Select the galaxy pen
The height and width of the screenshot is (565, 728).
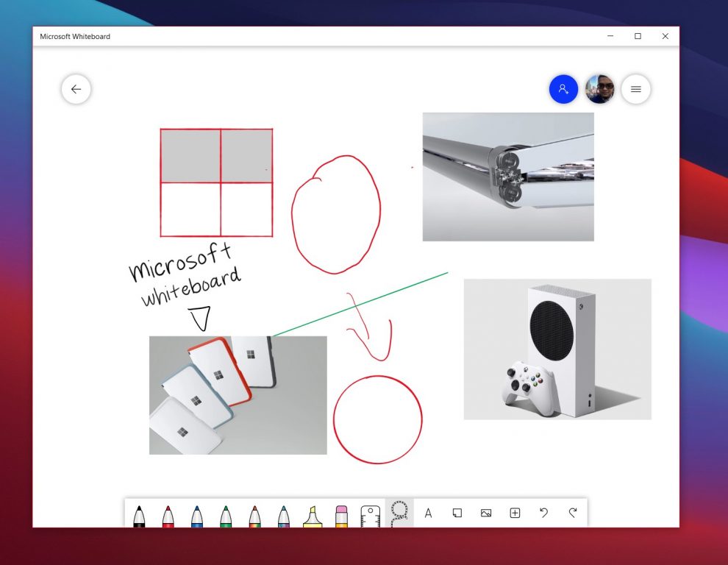point(284,516)
